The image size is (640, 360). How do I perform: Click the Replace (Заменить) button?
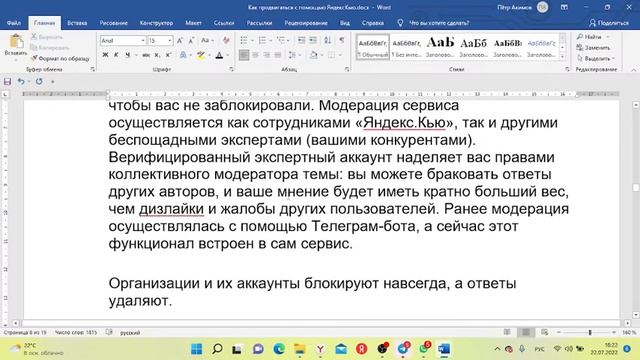pos(593,48)
